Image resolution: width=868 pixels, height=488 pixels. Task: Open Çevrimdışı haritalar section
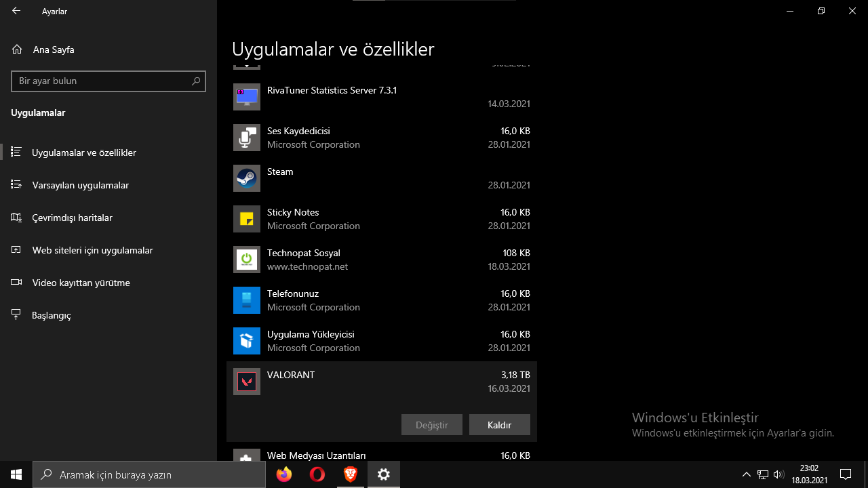click(108, 218)
